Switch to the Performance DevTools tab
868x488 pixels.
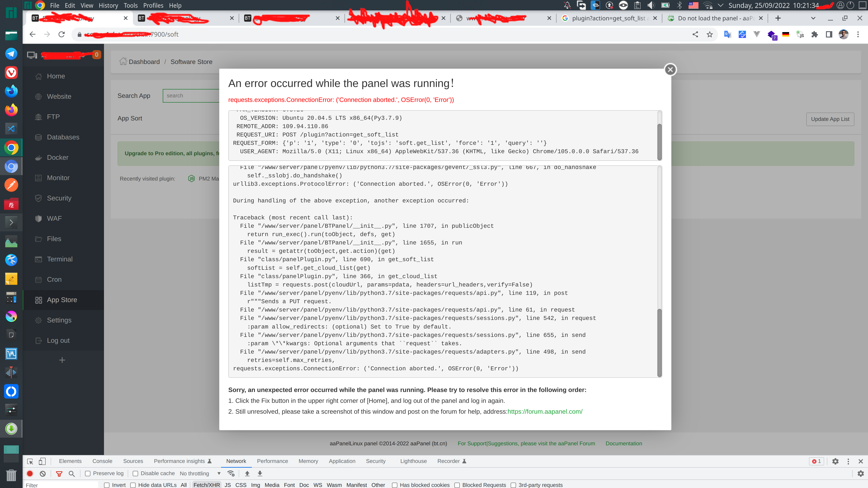point(272,461)
